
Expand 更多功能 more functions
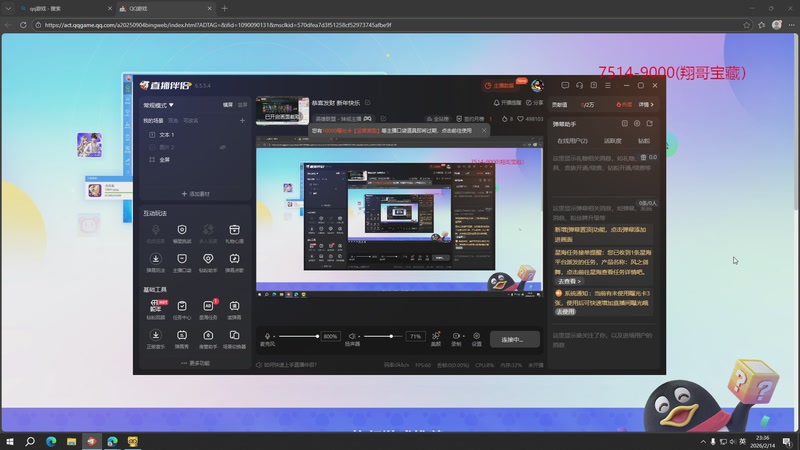click(x=195, y=363)
